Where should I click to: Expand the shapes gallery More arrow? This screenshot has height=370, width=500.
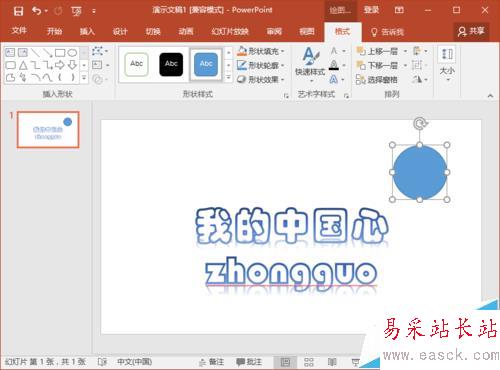(84, 78)
